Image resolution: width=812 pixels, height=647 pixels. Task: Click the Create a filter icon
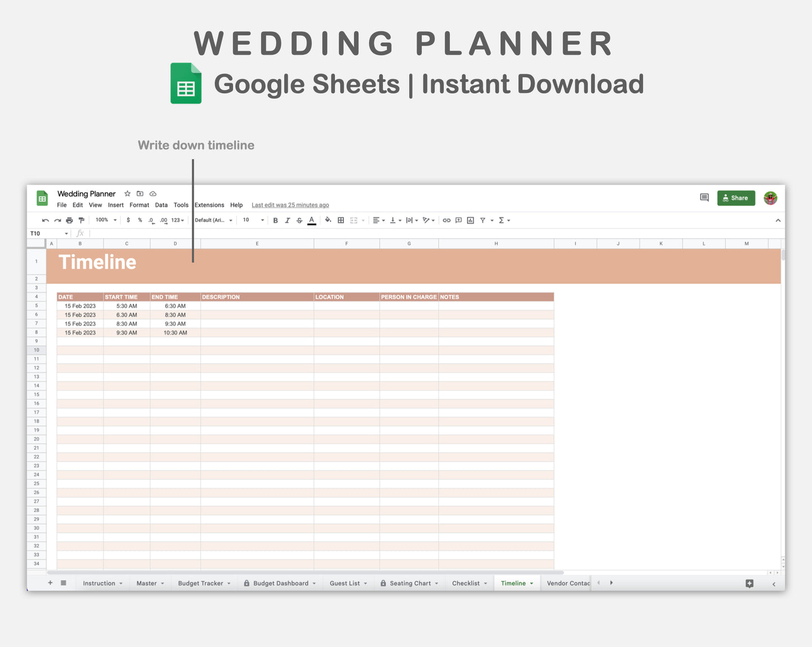tap(482, 220)
